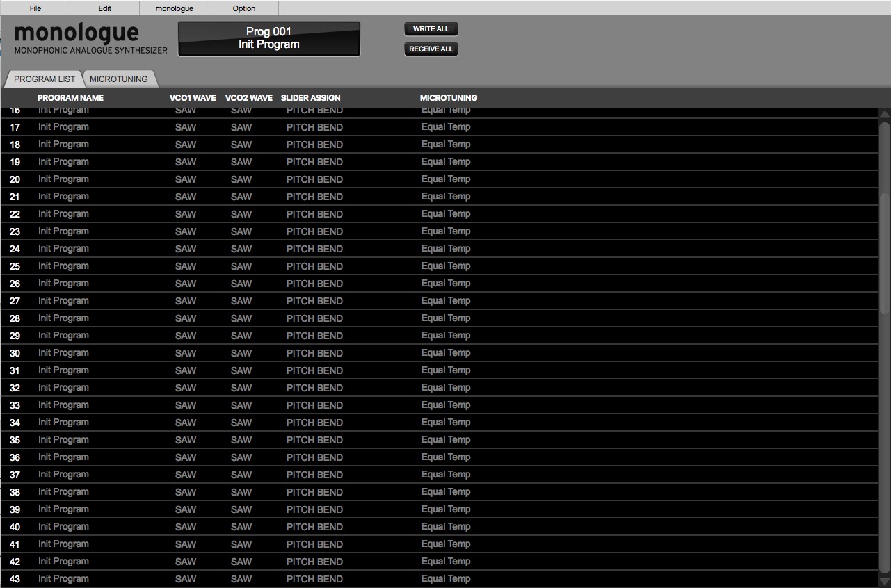891x588 pixels.
Task: Click Equal Temp in row 22
Action: 446,214
